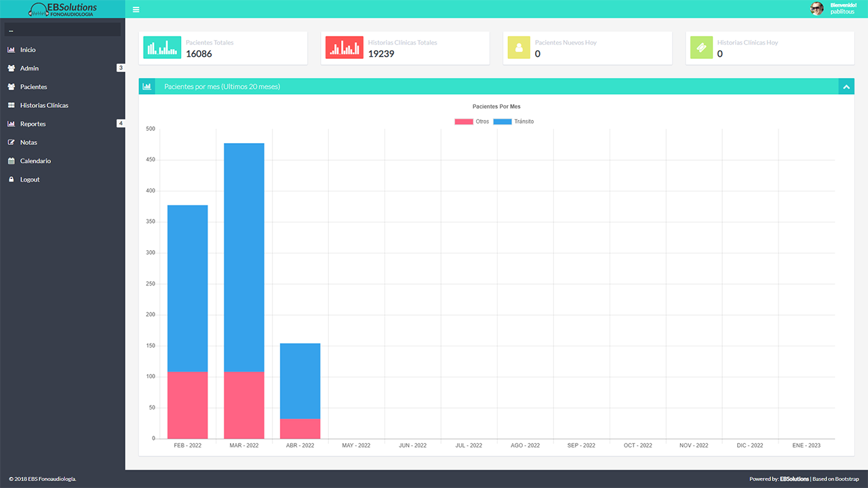Screen dimensions: 868x488
Task: Open Historias Clínicas from the sidebar
Action: (44, 106)
